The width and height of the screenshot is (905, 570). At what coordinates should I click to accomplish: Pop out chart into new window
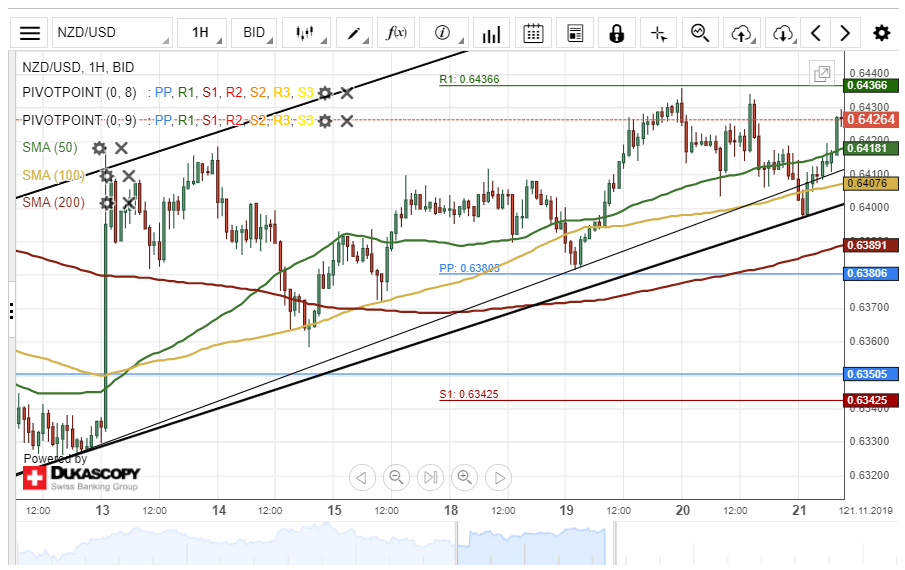pyautogui.click(x=822, y=73)
